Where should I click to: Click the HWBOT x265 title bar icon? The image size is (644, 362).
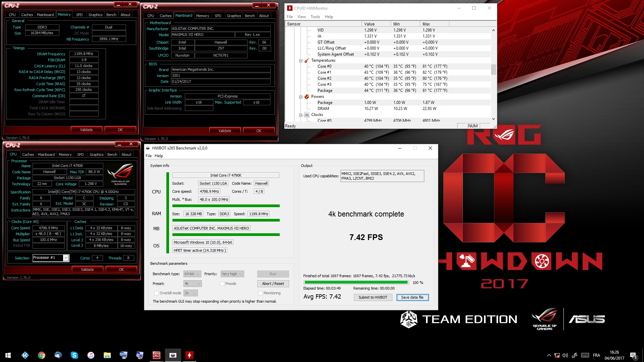click(148, 148)
